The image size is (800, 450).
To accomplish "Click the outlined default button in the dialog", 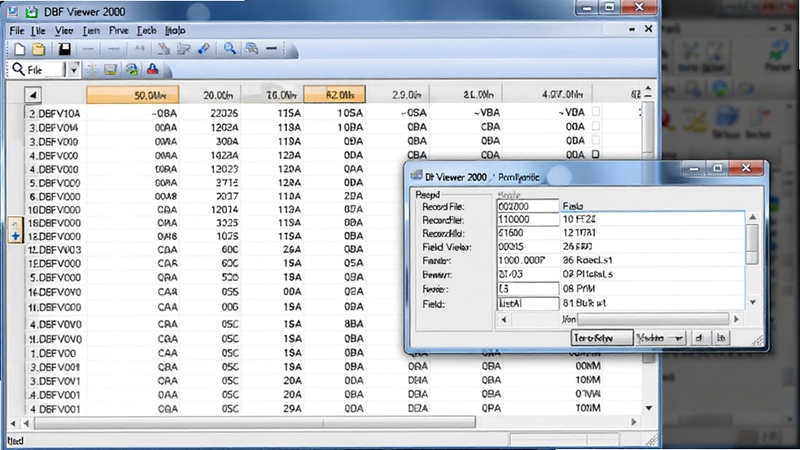I will tap(602, 338).
